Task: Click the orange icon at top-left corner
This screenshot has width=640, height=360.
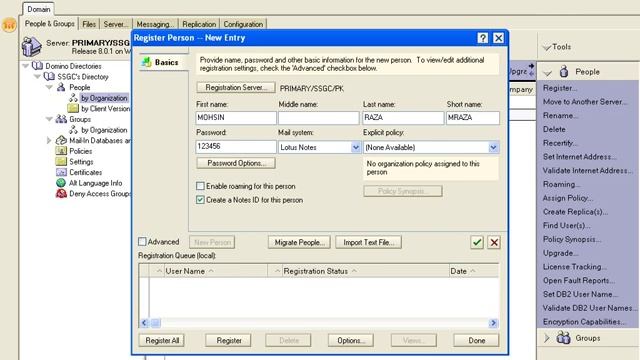Action: 9,25
